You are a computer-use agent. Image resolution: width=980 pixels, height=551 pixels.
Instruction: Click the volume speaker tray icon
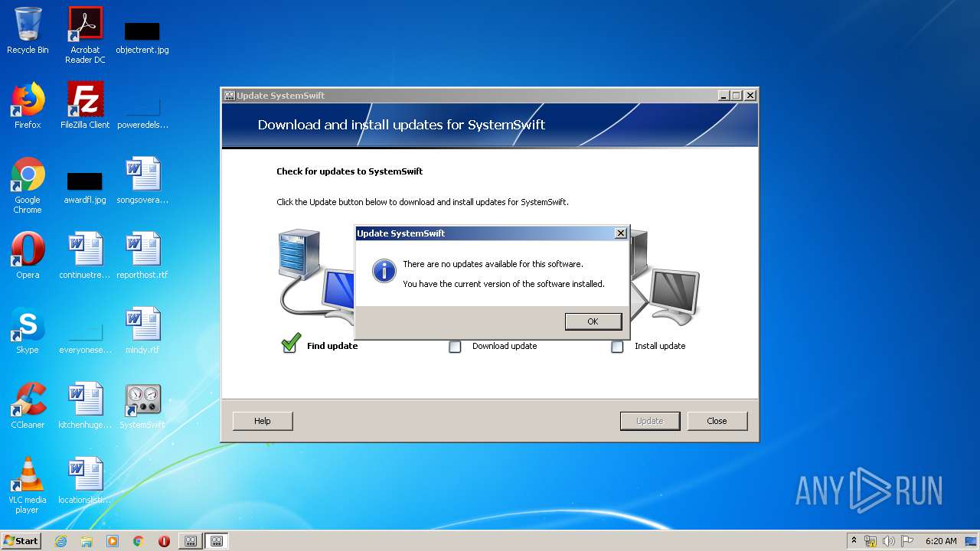coord(889,541)
